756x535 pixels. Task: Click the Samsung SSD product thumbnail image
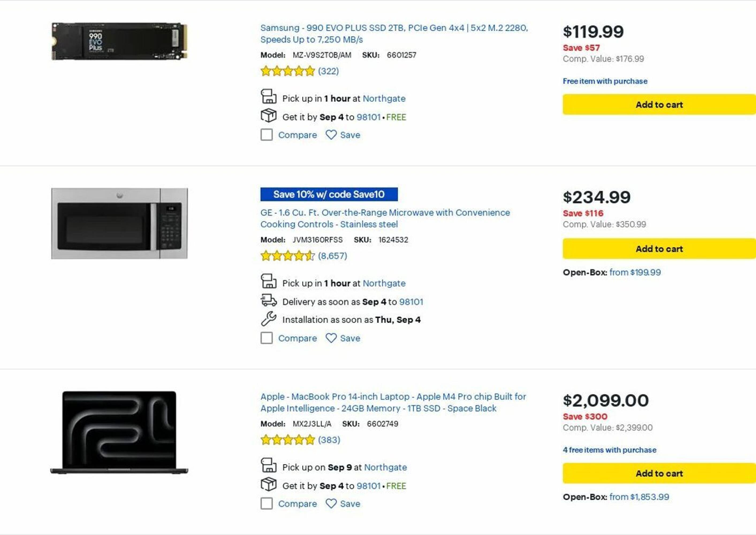119,41
